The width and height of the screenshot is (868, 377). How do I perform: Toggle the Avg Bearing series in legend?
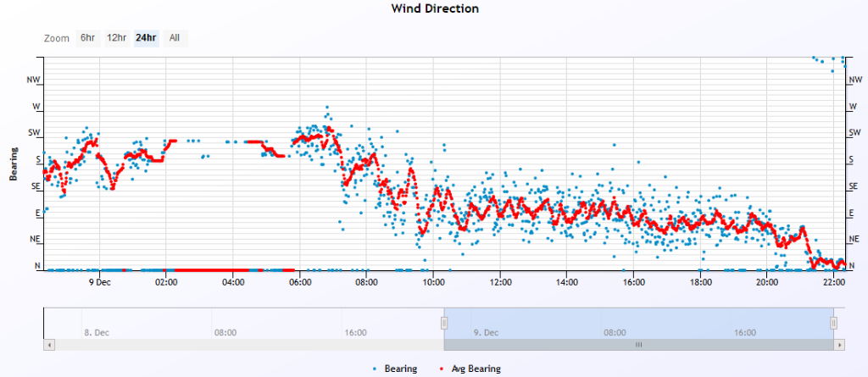pyautogui.click(x=470, y=369)
